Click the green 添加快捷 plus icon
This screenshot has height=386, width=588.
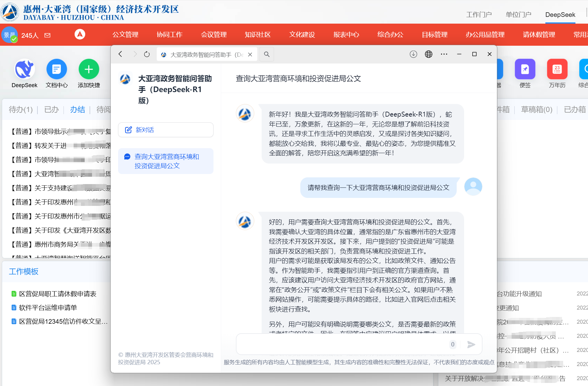[x=89, y=69]
